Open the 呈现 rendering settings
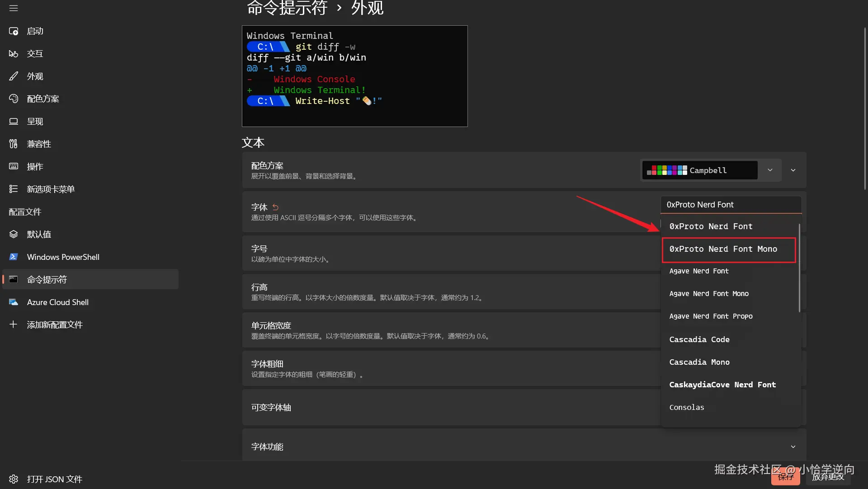Viewport: 868px width, 489px height. 35,122
